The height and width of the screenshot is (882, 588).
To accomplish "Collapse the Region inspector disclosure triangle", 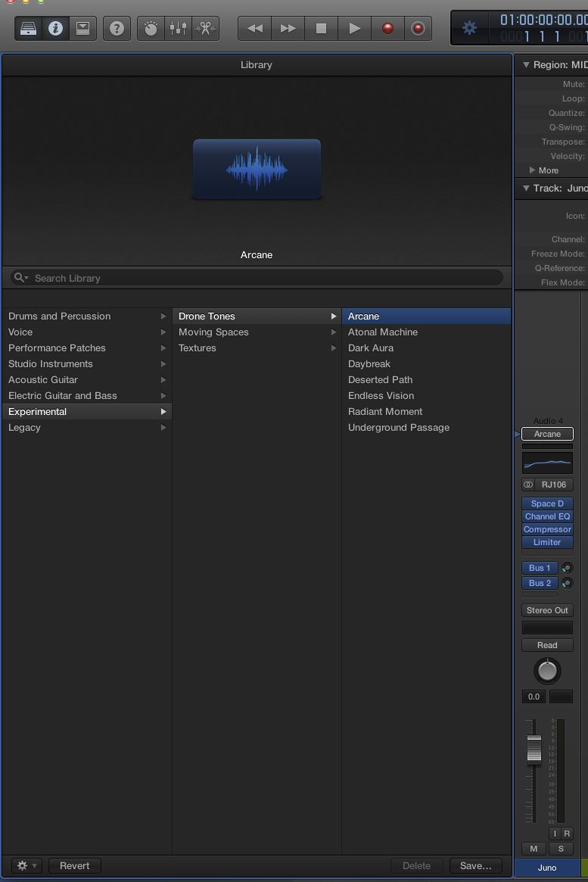I will (526, 65).
